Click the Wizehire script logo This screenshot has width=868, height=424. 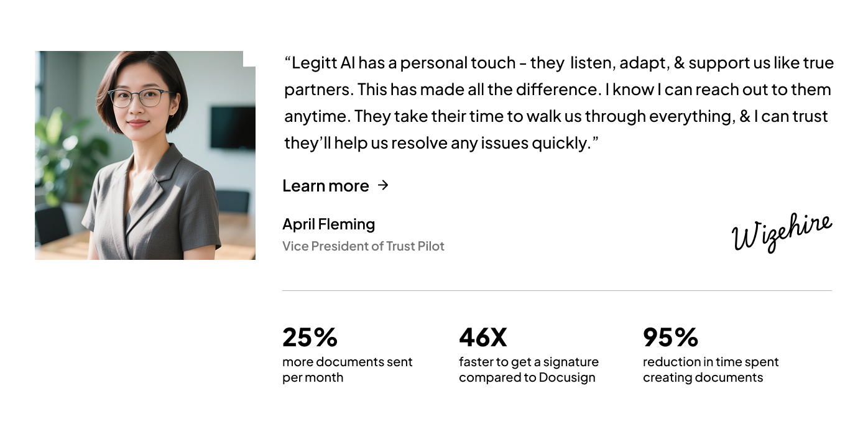coord(782,233)
